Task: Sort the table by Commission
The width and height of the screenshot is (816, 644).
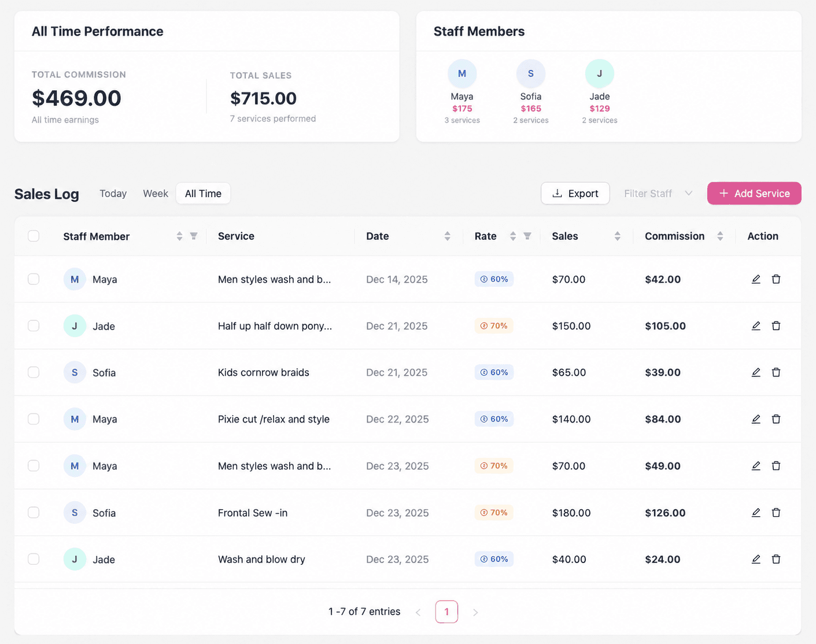Action: (720, 236)
